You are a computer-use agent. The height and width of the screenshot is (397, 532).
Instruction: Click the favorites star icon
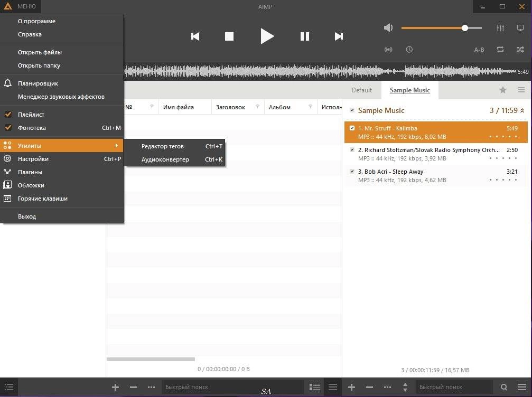click(x=503, y=90)
